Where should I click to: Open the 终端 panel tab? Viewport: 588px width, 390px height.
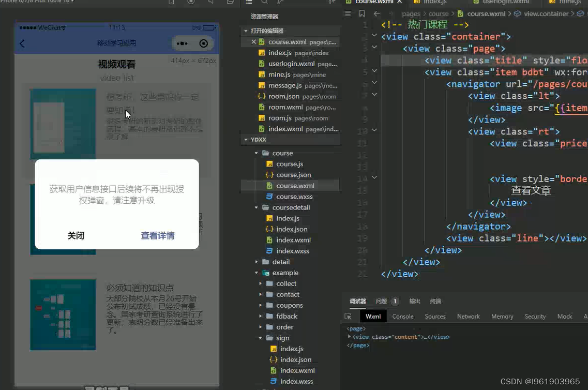(435, 301)
